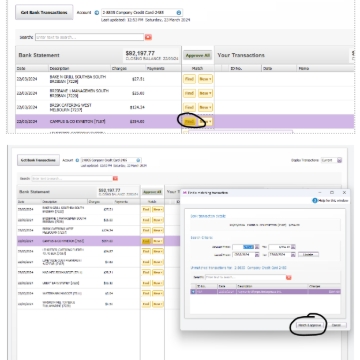Image resolution: width=360 pixels, height=360 pixels.
Task: Focus the Amount To field in dialog
Action: click(279, 247)
